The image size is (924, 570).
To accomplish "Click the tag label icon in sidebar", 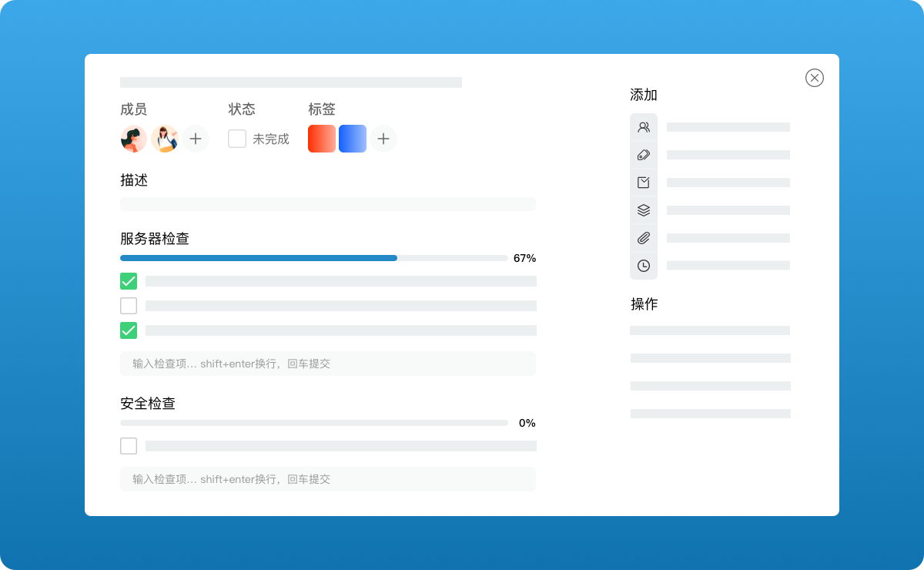I will [x=644, y=155].
